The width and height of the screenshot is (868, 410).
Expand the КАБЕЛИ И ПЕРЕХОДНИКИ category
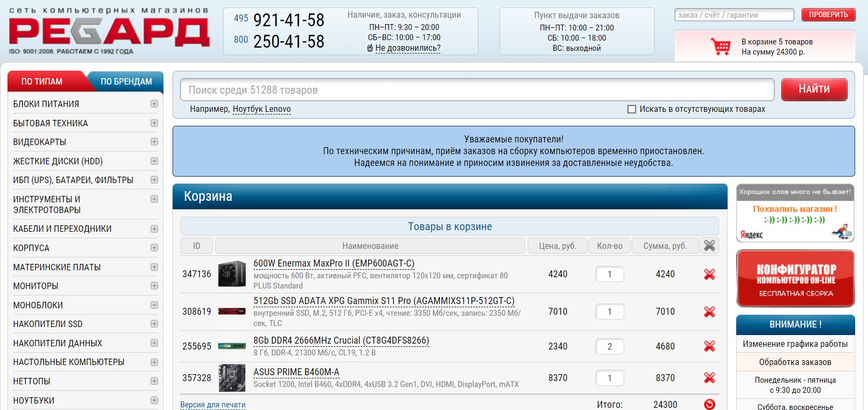coord(154,229)
